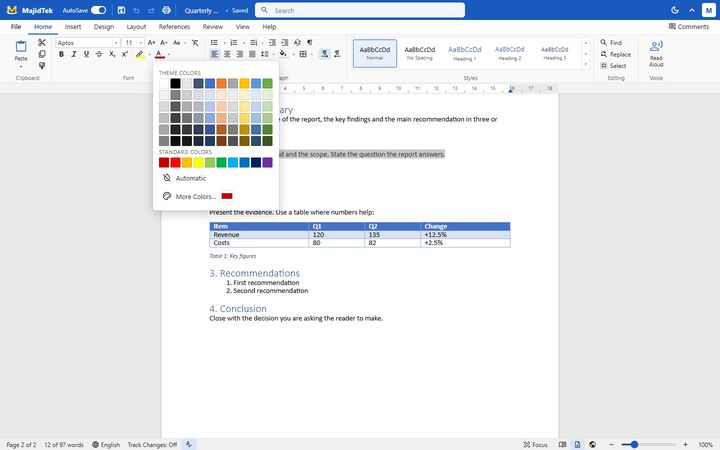Open the File menu
Screen dimensions: 720x450
pos(16,27)
